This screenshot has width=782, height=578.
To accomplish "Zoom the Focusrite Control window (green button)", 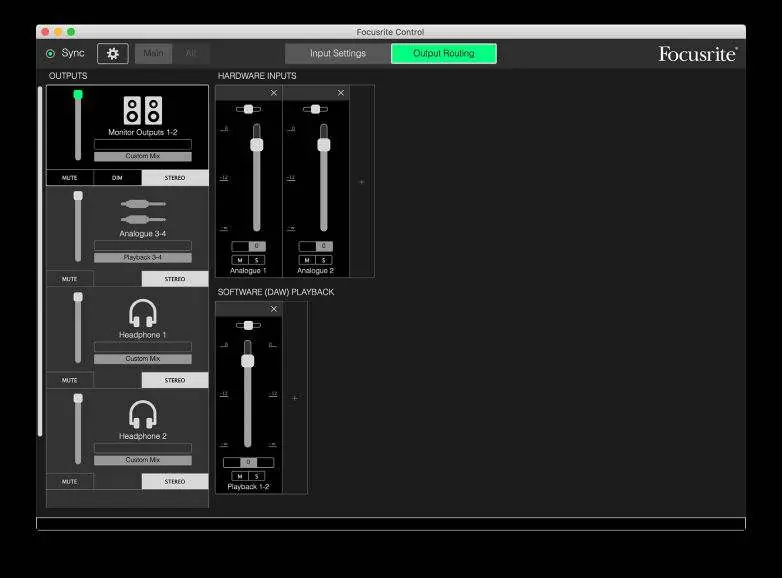I will coord(71,32).
